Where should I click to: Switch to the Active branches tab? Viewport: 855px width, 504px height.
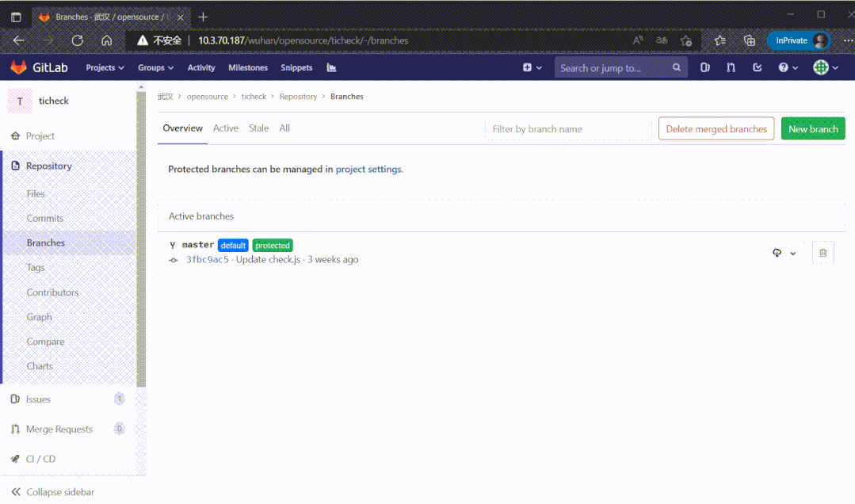(x=226, y=128)
